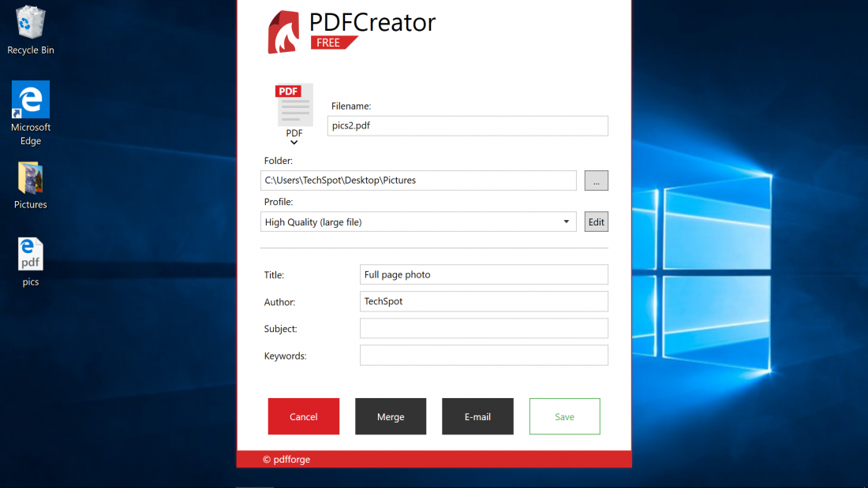Browse for folder with the ellipsis button
The width and height of the screenshot is (868, 488).
(x=597, y=181)
